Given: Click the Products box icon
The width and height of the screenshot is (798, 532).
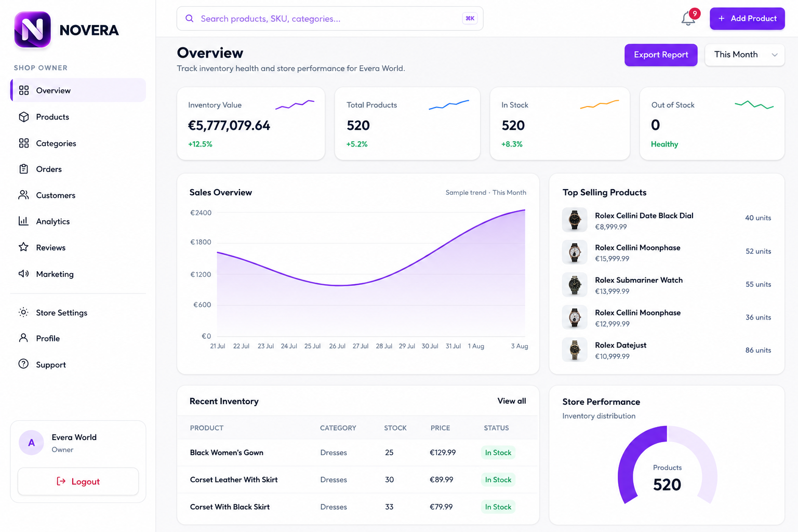Looking at the screenshot, I should coord(24,117).
